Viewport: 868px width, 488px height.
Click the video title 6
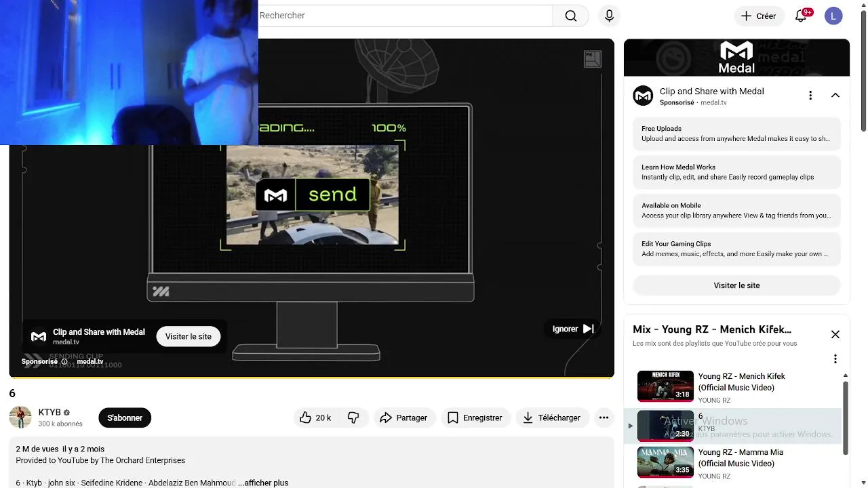point(12,393)
